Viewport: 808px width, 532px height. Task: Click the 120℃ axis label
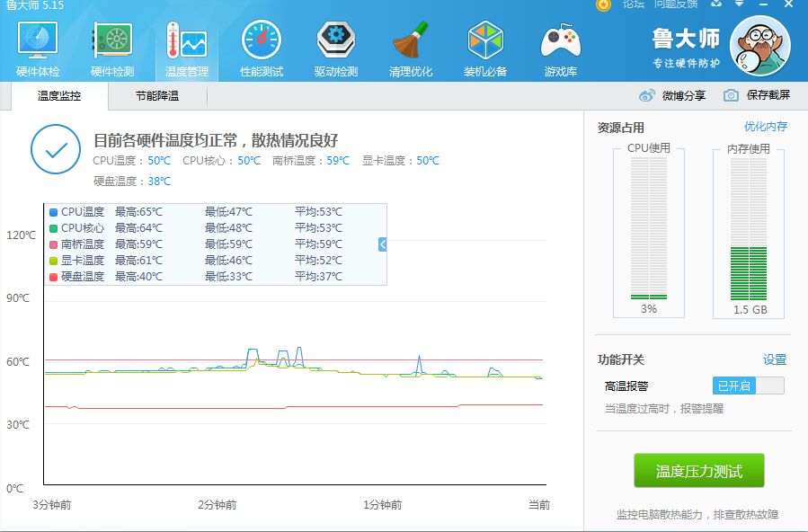click(x=22, y=235)
